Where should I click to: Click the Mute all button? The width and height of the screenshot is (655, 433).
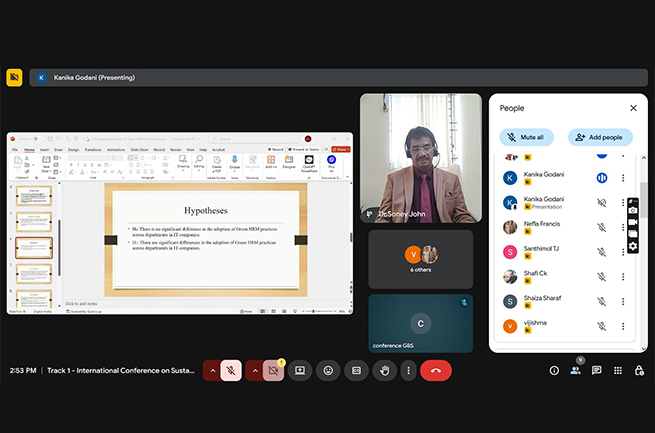tap(526, 137)
